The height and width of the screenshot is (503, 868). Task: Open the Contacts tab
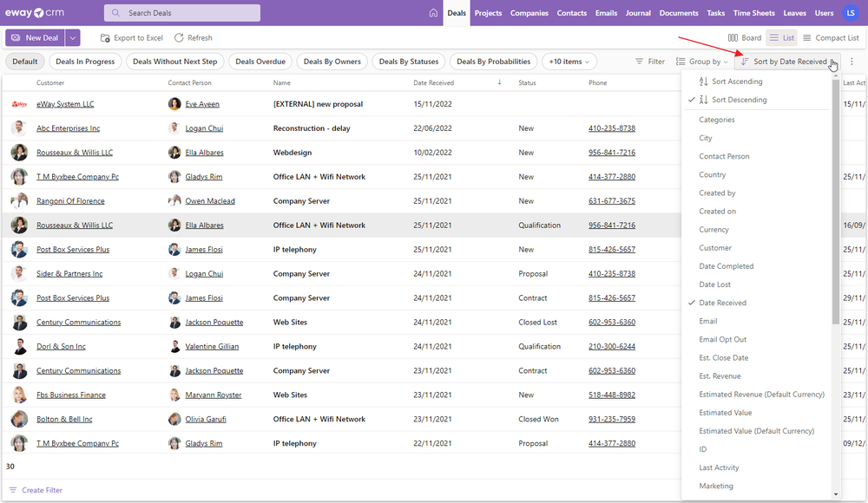pos(572,13)
